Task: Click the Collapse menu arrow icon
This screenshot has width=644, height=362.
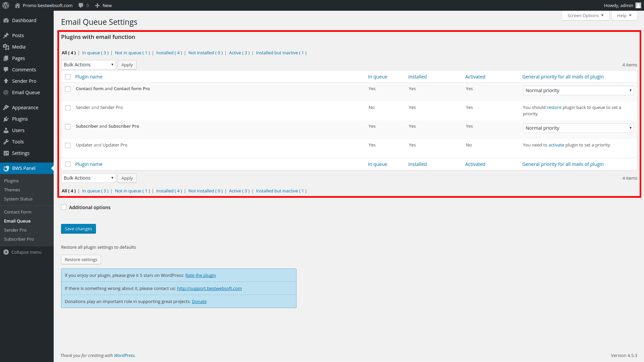Action: click(x=6, y=252)
